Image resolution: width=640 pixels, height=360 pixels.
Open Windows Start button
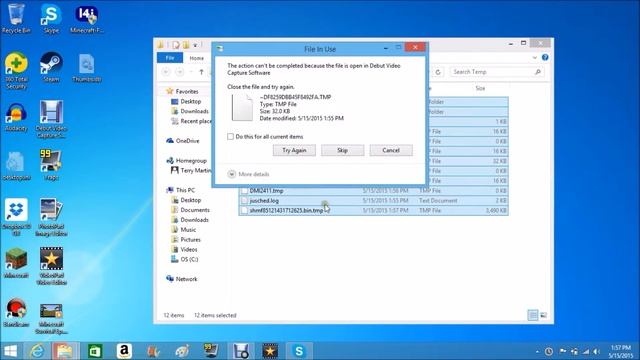pos(10,351)
